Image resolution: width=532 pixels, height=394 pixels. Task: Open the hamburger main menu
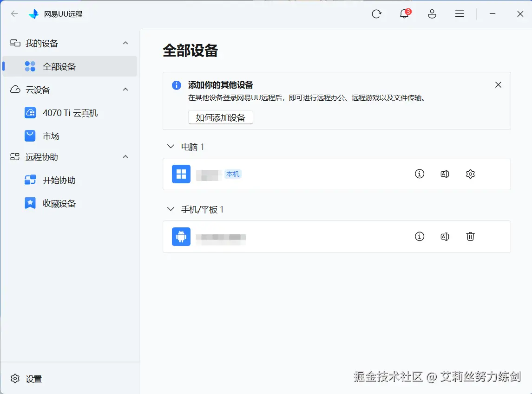point(460,14)
